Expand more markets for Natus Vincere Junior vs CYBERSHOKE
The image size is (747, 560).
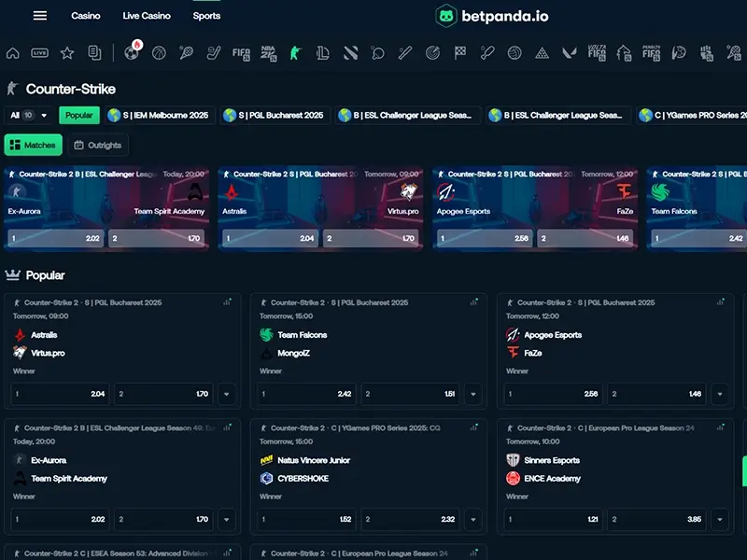[473, 519]
